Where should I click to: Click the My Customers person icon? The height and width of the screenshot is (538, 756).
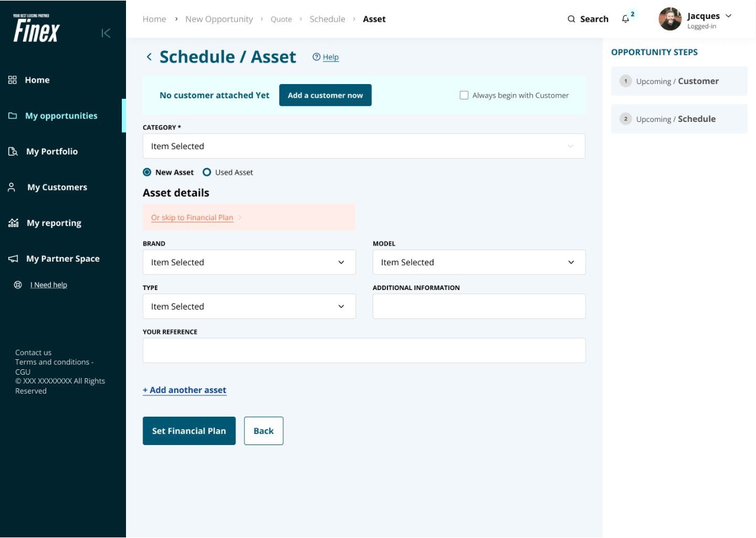click(x=11, y=187)
